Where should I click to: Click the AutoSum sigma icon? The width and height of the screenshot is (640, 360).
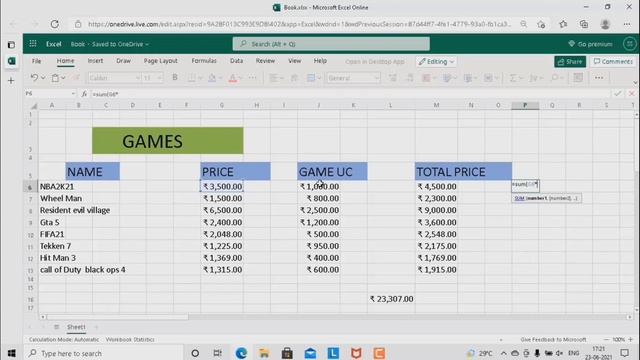click(x=513, y=78)
